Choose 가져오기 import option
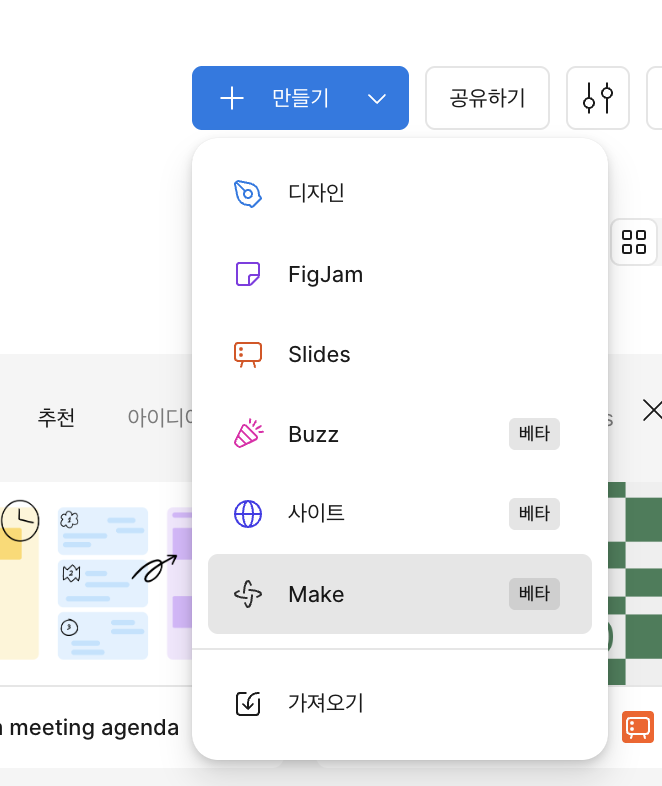The image size is (662, 786). (x=400, y=703)
